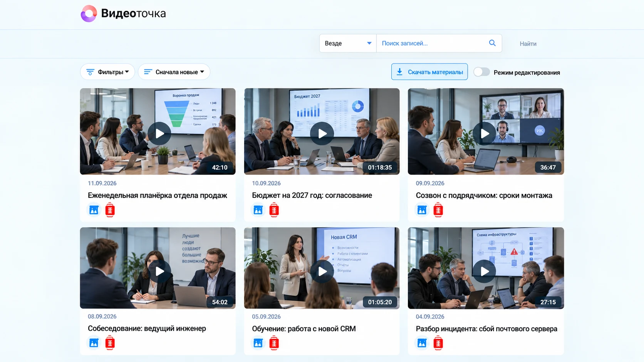Click the Видеоточка brand name text
644x362 pixels.
tap(133, 13)
